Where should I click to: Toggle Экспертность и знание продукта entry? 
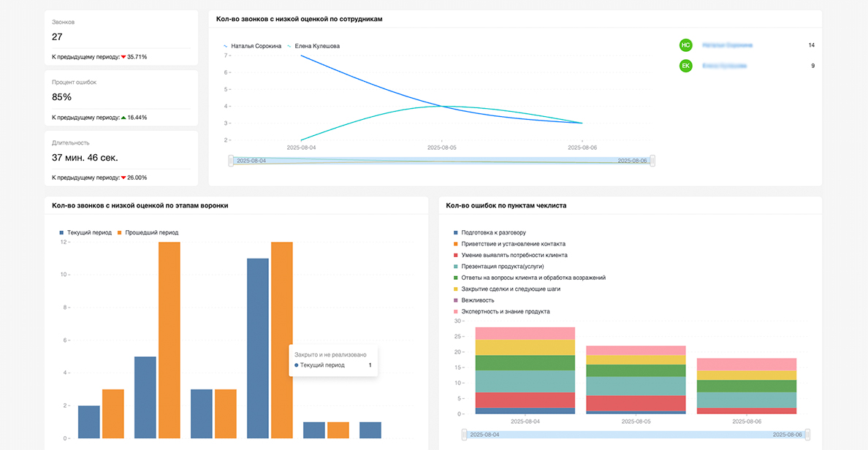pyautogui.click(x=501, y=312)
